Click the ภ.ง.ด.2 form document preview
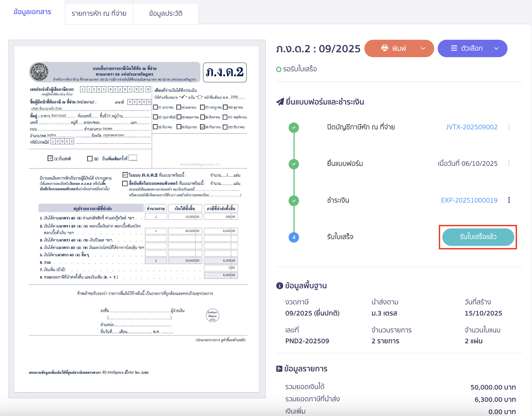Image resolution: width=532 pixels, height=416 pixels. coord(137,219)
